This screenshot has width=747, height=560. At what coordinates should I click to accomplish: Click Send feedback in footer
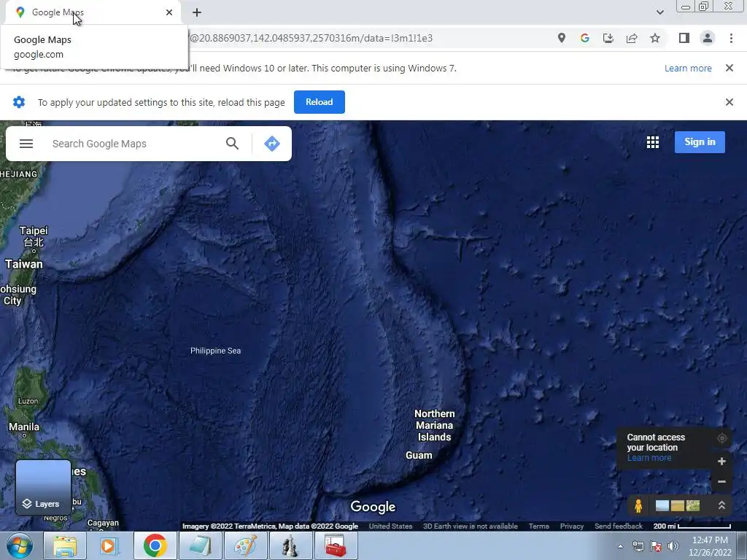click(619, 526)
